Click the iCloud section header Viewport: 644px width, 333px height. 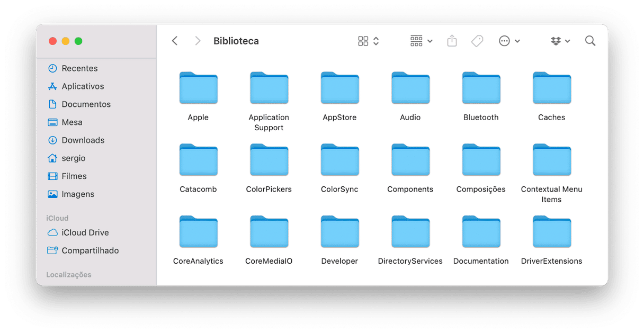(x=57, y=218)
